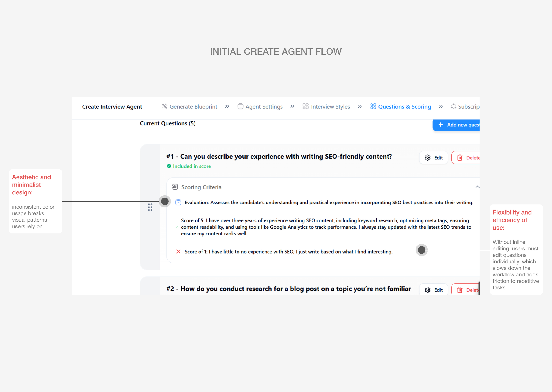Screen dimensions: 552x392
Task: Click the blue Evaluation checkbox icon
Action: [x=178, y=202]
